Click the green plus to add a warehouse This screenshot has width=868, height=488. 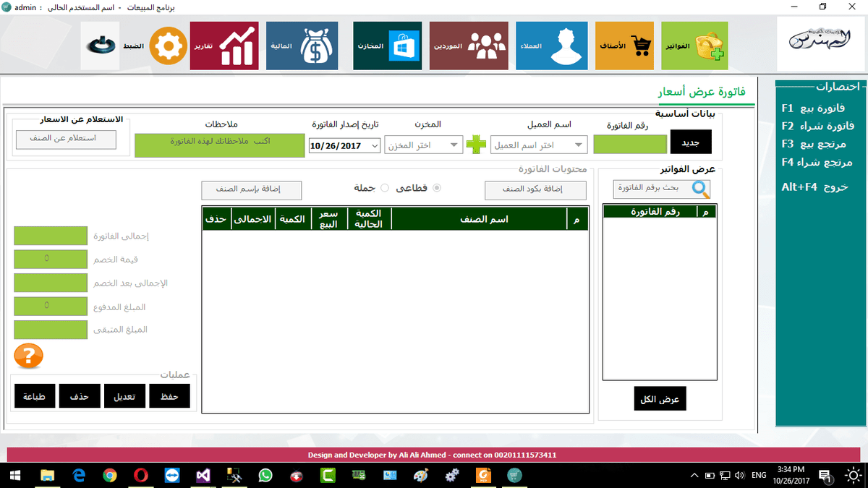pos(476,144)
